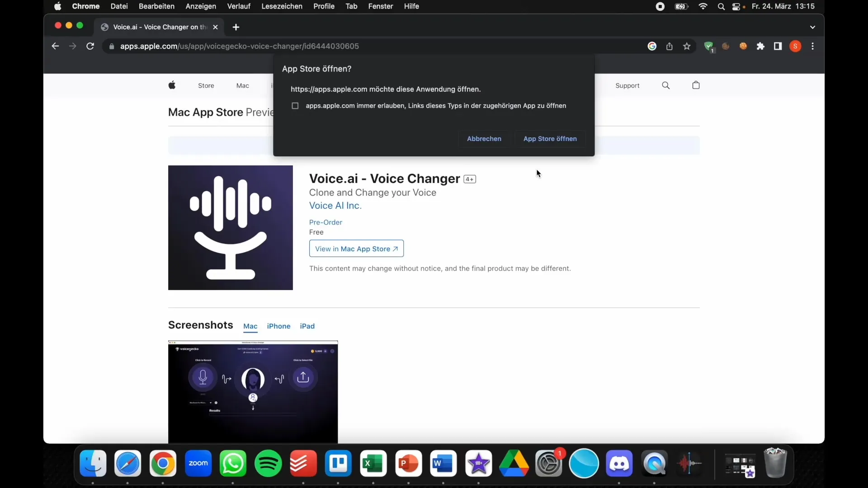Click the View in Mac App Store button
The image size is (868, 488).
click(357, 249)
